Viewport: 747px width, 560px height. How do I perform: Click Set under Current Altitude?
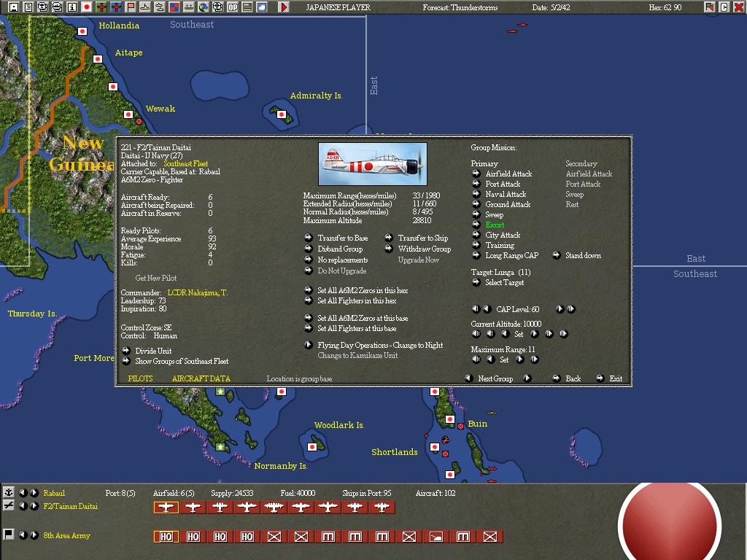coord(519,334)
